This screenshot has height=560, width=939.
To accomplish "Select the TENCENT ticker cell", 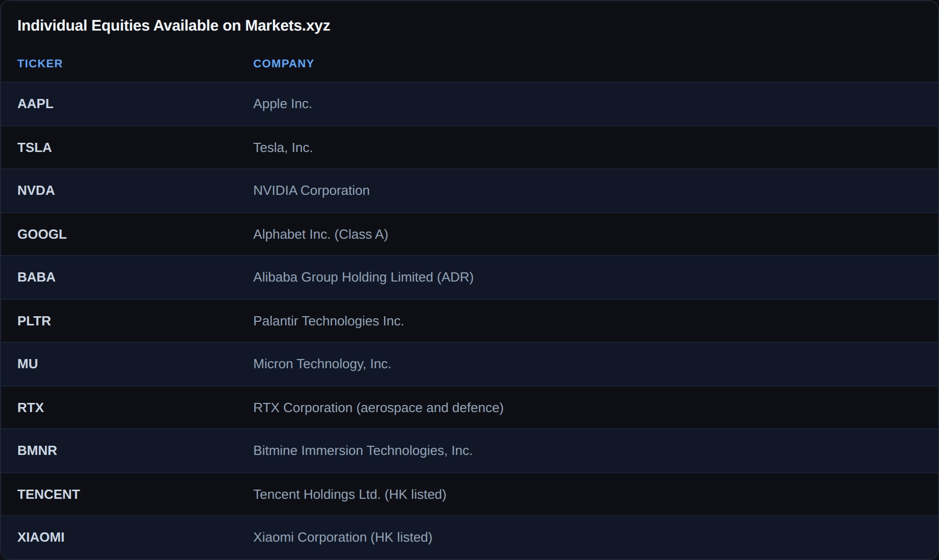I will point(48,494).
